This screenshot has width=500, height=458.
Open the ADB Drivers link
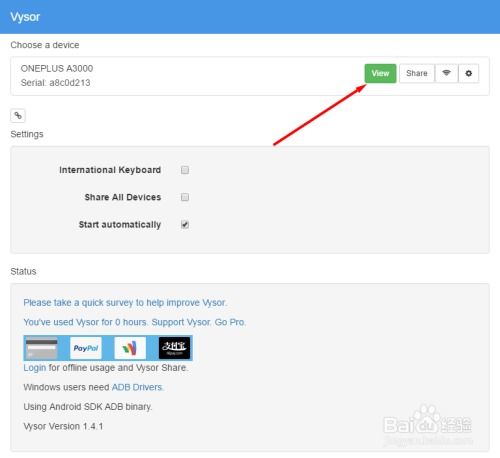coord(137,387)
